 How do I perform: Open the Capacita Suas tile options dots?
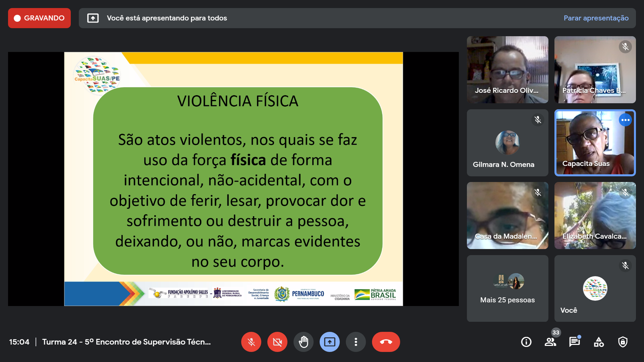625,120
